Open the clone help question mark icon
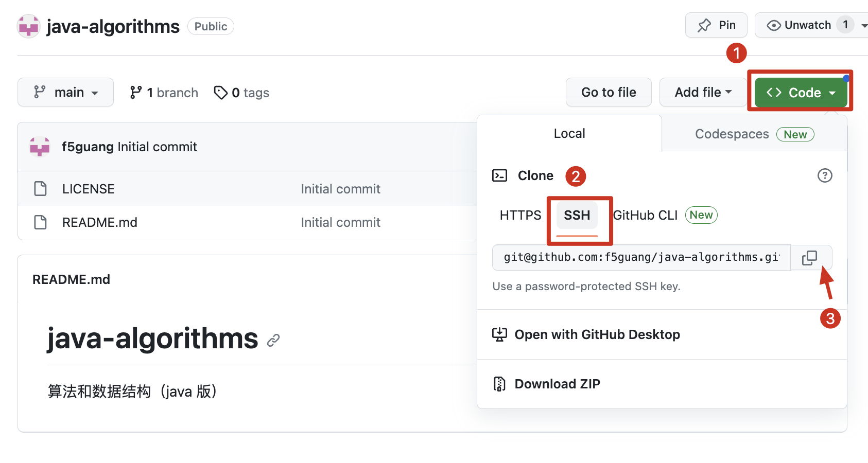The image size is (868, 463). coord(825,175)
